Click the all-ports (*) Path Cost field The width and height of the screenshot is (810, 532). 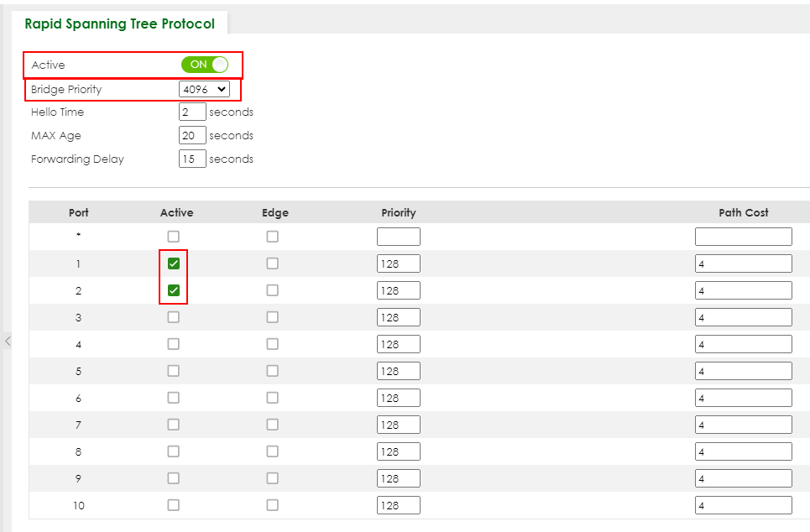[x=744, y=237]
